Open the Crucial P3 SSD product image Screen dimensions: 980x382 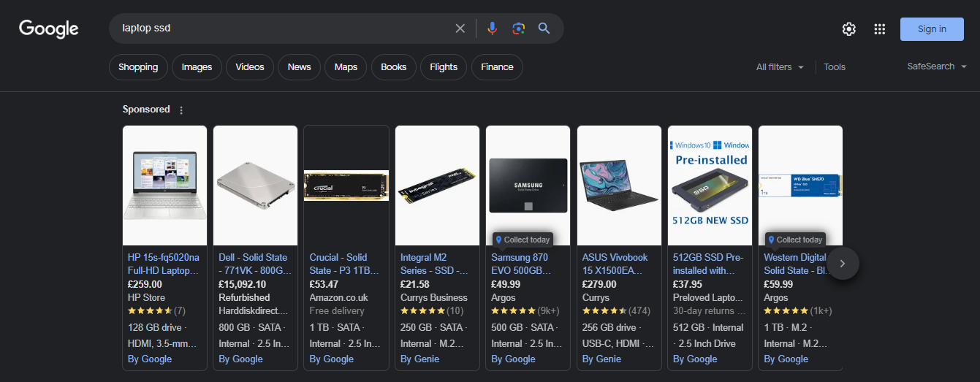tap(346, 186)
